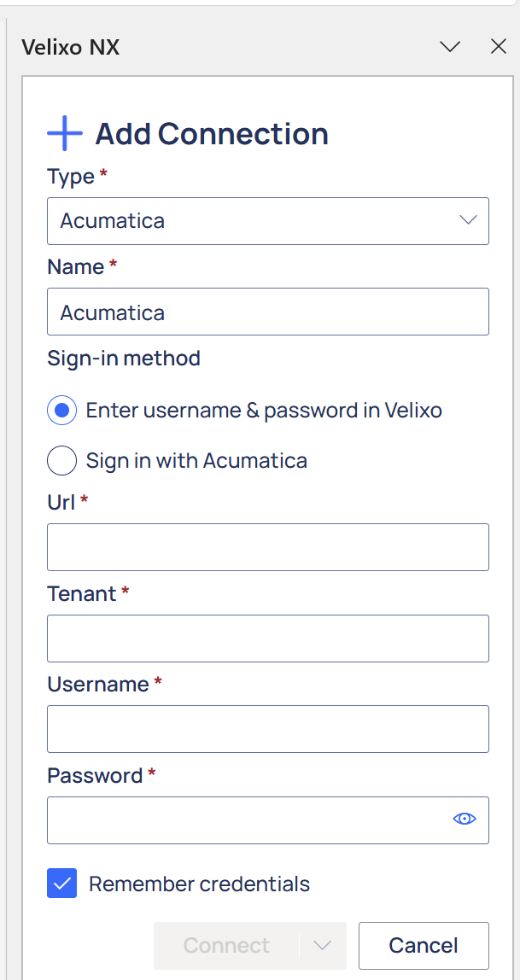
Task: Click the chevron arrow in the Type field
Action: [468, 220]
